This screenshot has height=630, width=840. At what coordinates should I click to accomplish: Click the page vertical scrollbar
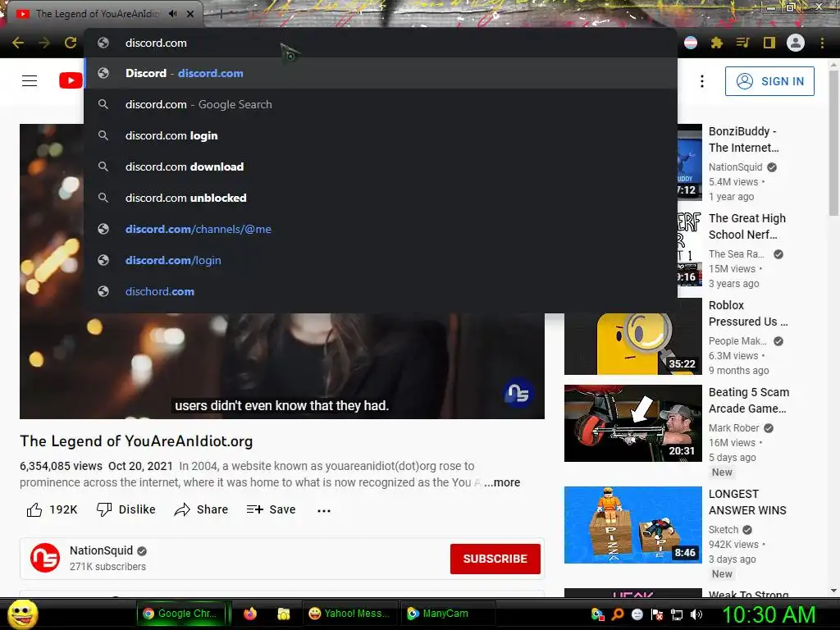(x=833, y=142)
